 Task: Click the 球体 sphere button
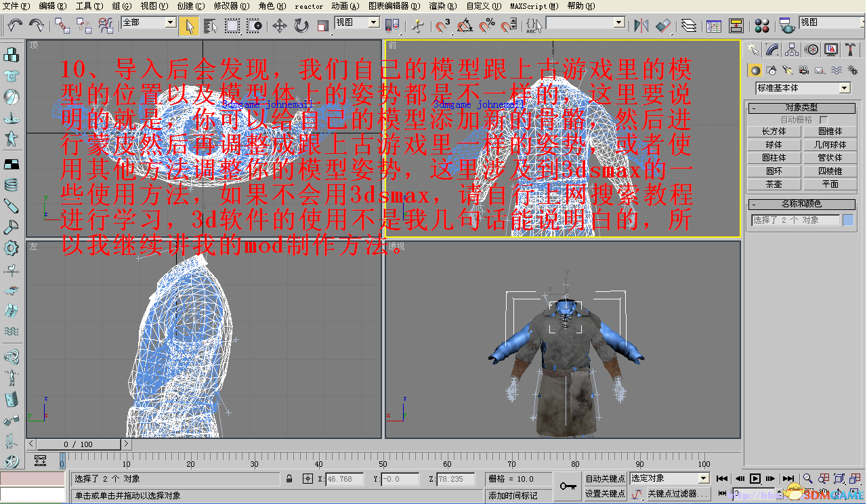(774, 145)
